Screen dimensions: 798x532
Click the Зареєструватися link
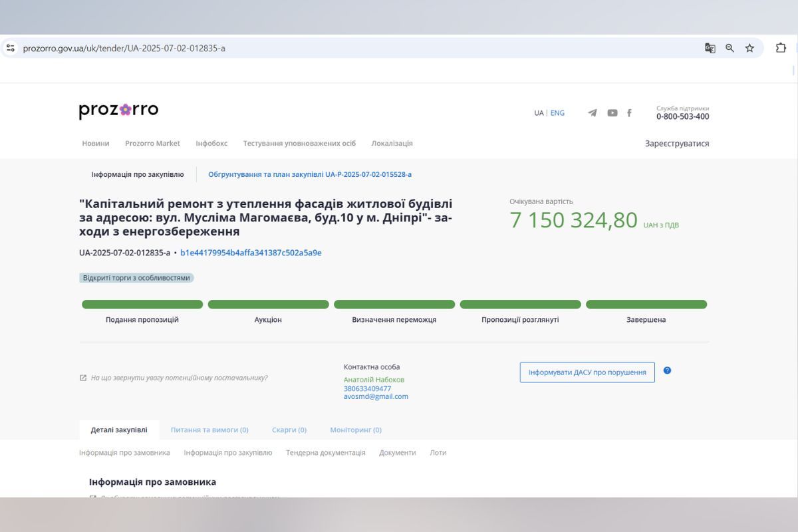[677, 144]
